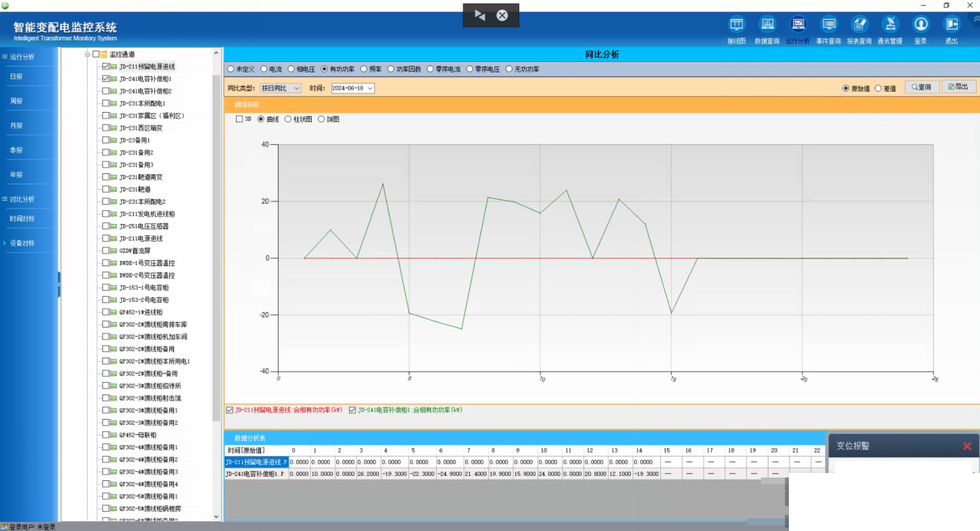The image size is (980, 531).
Task: Open the 接线图 wiring diagram icon
Action: click(736, 25)
